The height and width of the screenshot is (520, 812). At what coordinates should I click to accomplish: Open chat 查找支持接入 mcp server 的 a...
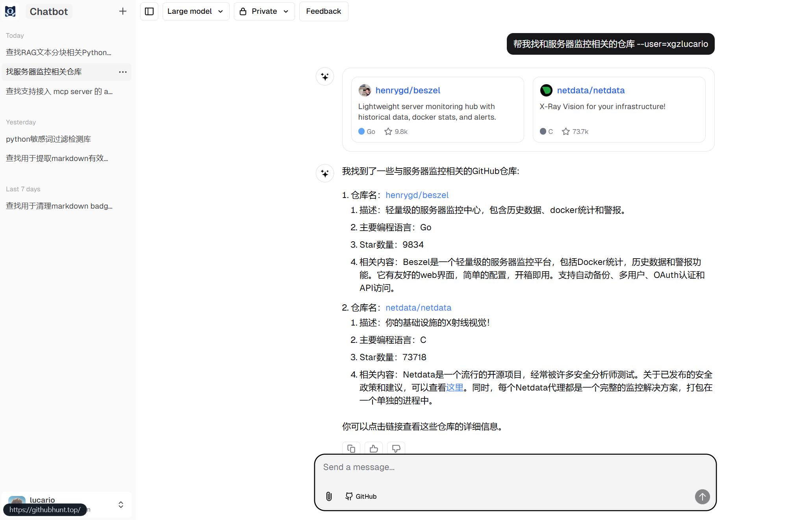[59, 91]
